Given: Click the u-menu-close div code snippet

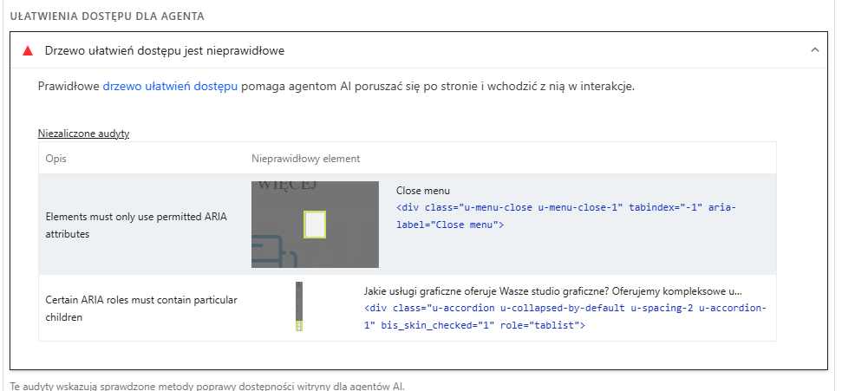Looking at the screenshot, I should [x=566, y=216].
